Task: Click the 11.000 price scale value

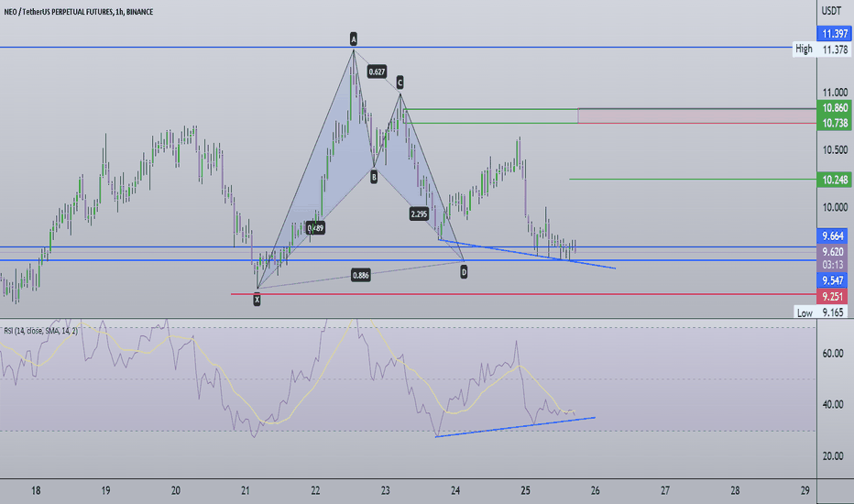Action: (x=836, y=93)
